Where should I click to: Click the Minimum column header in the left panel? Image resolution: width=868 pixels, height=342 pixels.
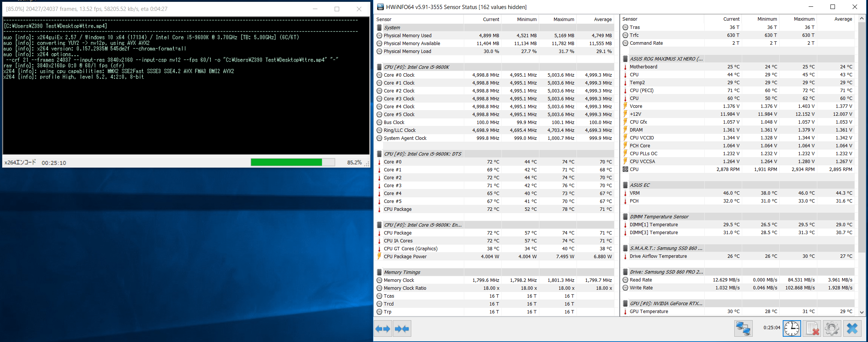[520, 19]
